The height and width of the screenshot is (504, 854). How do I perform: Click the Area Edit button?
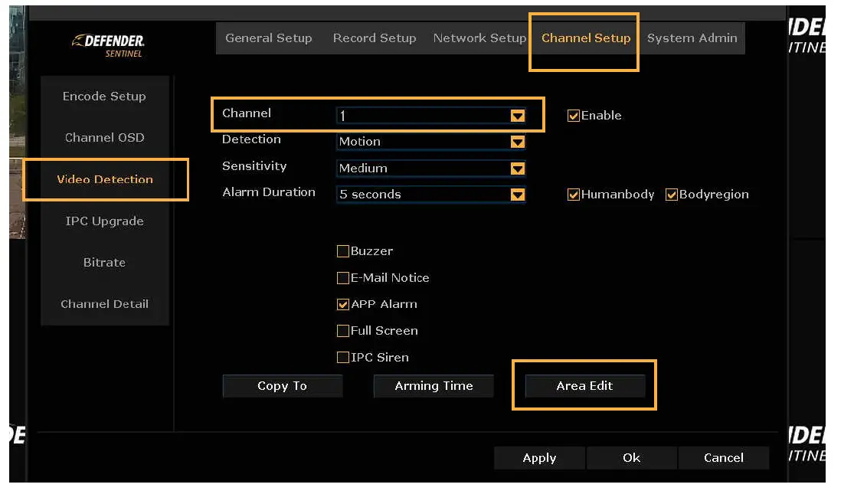(585, 386)
